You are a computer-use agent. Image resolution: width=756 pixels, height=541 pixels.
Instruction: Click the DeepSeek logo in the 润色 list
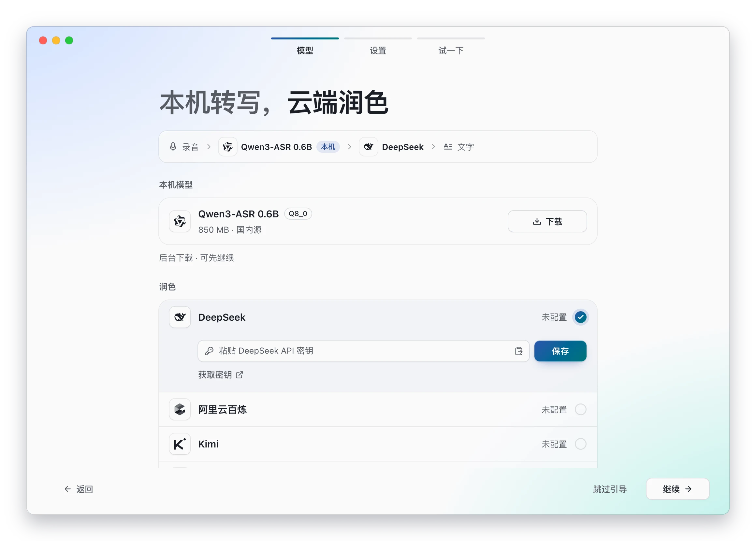coord(180,317)
